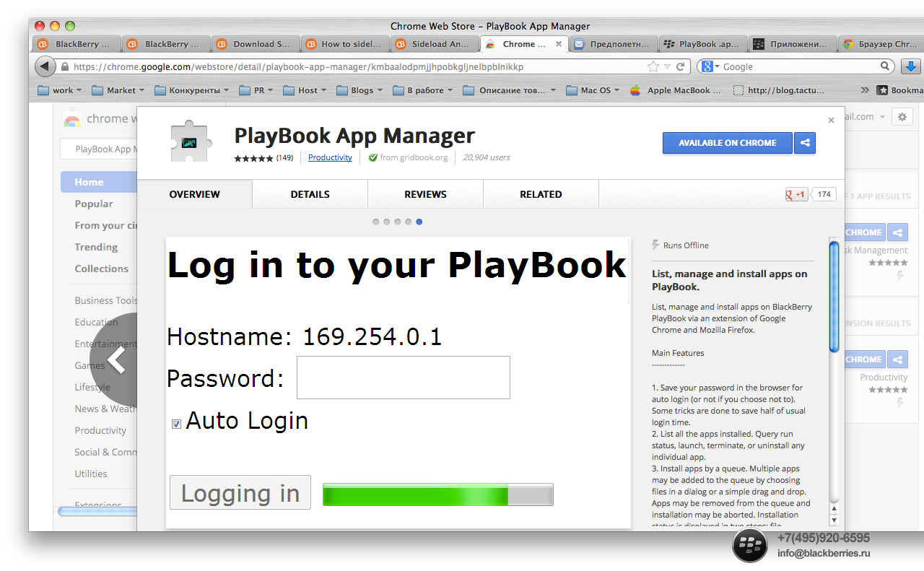
Task: Click the Available on Chrome button
Action: point(728,143)
